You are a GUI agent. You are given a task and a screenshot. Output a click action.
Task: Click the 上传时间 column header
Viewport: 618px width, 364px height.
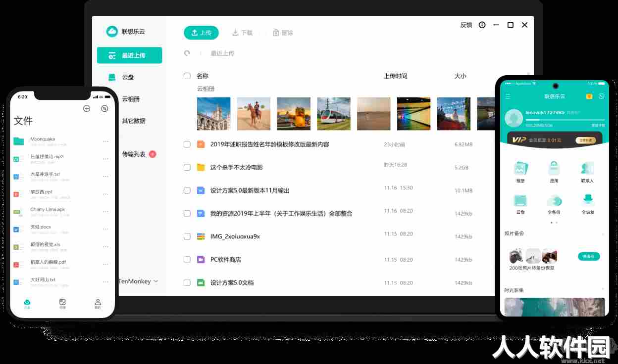(x=395, y=76)
